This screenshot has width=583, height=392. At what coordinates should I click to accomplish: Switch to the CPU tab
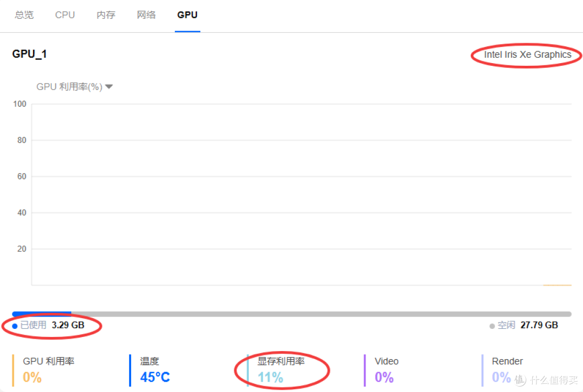pos(65,15)
